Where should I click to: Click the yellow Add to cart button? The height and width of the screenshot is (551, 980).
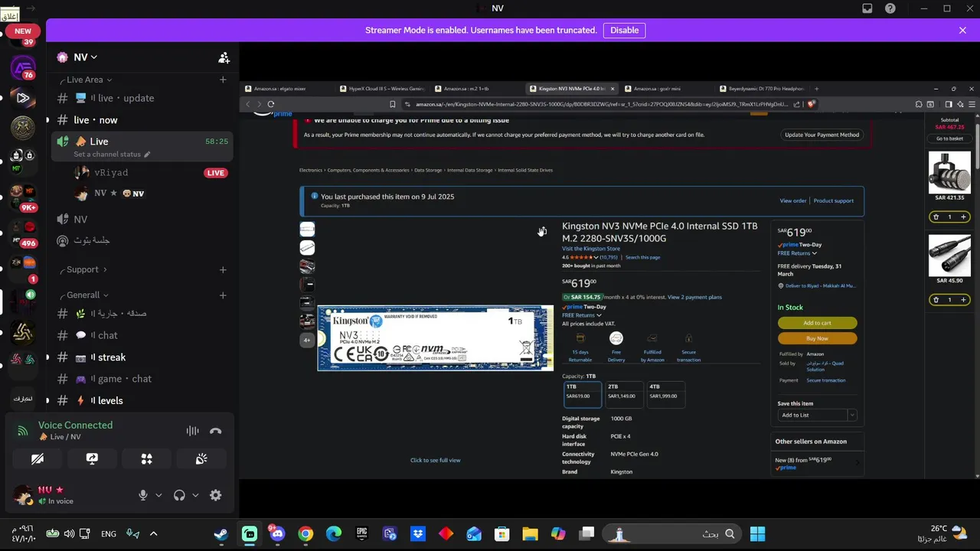[817, 323]
